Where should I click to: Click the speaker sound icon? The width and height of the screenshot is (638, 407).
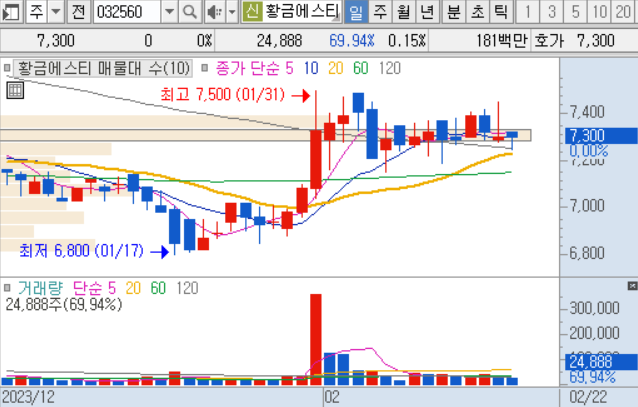click(214, 12)
